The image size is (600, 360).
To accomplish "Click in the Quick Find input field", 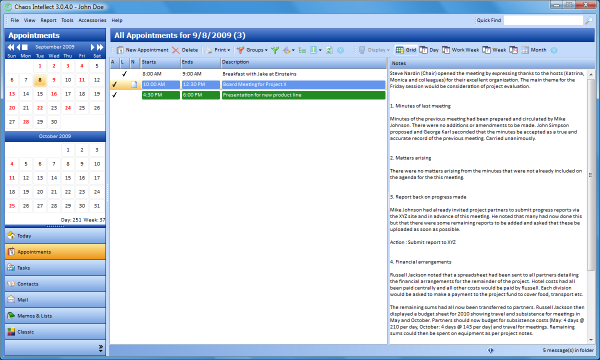I will click(543, 20).
